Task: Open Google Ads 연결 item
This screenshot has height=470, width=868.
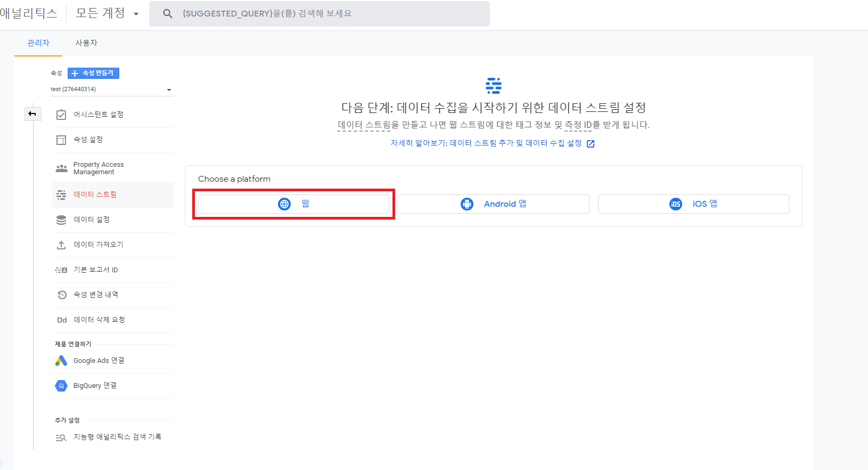Action: point(113,361)
